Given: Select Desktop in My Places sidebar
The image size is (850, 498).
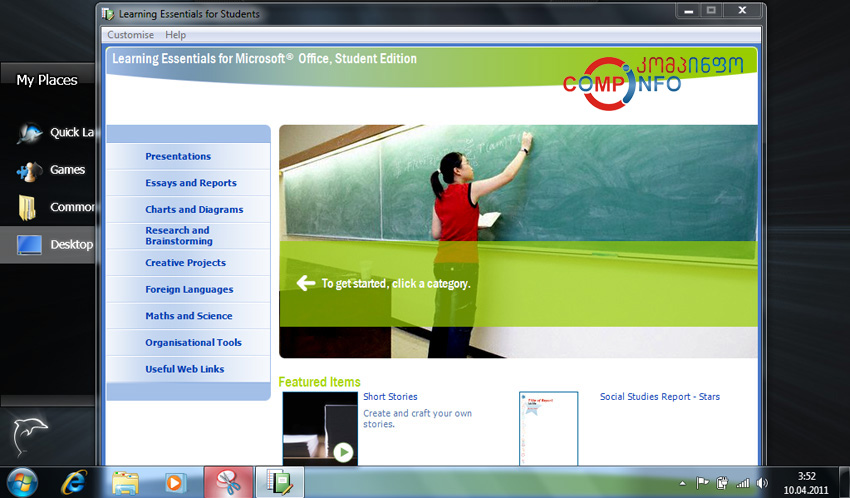Looking at the screenshot, I should pyautogui.click(x=48, y=245).
